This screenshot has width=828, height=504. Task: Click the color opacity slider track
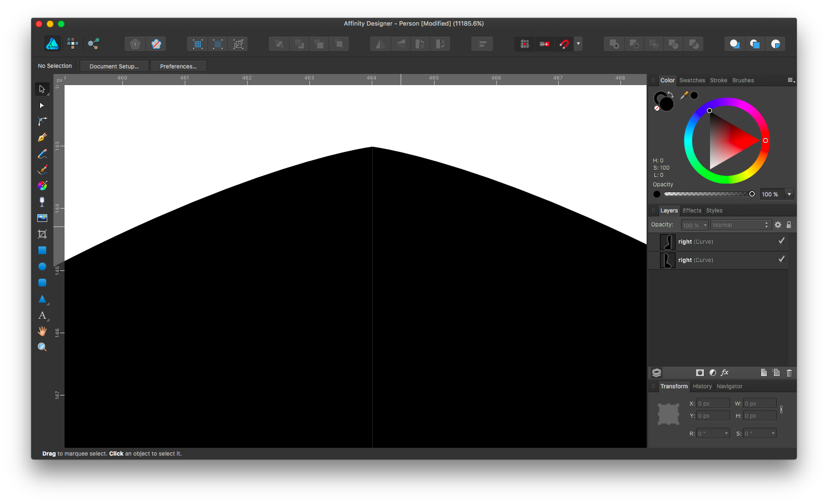pos(707,194)
